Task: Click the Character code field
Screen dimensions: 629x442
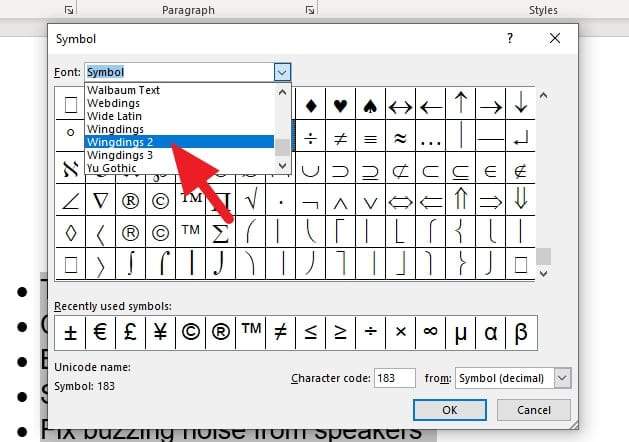Action: (x=395, y=378)
